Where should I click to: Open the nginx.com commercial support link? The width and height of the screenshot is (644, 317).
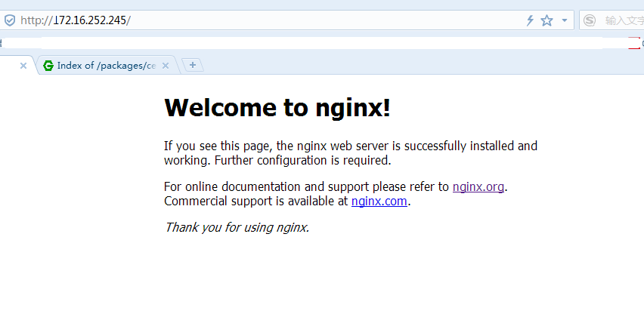[379, 202]
